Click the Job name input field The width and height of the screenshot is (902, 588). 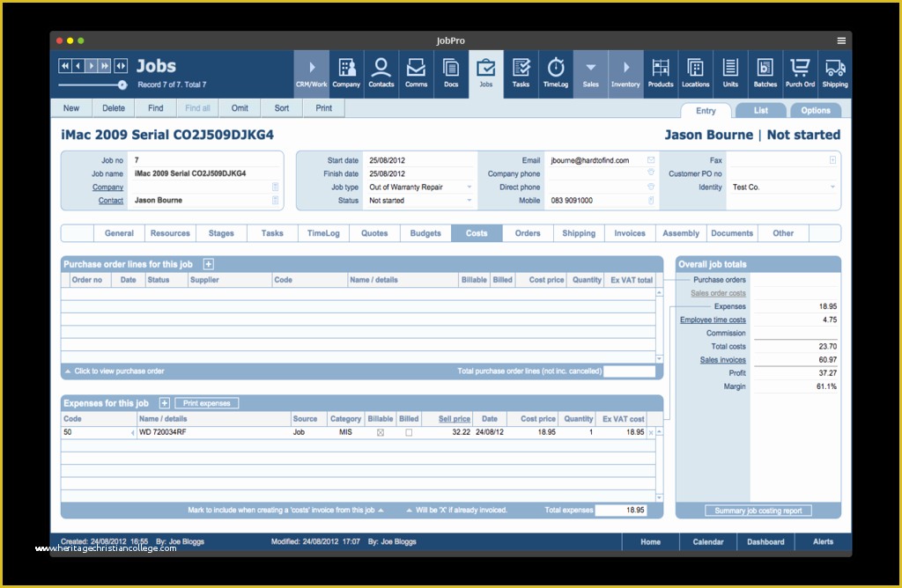point(204,173)
